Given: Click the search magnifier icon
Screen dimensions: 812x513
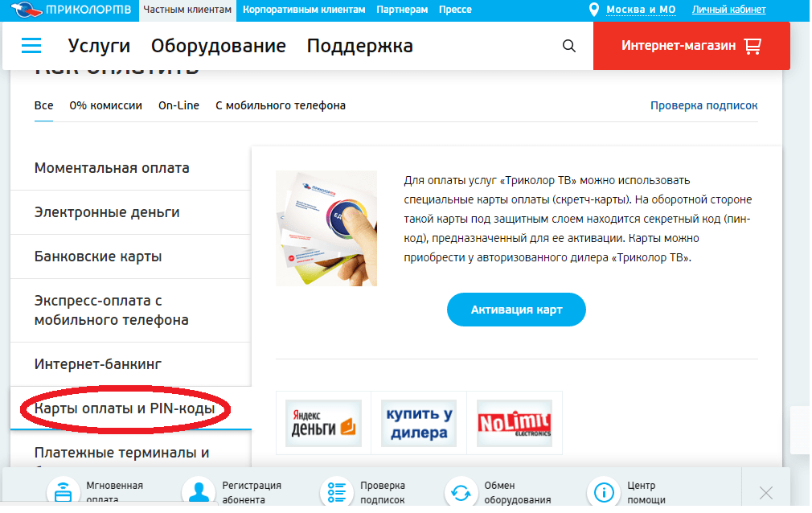Looking at the screenshot, I should [569, 46].
